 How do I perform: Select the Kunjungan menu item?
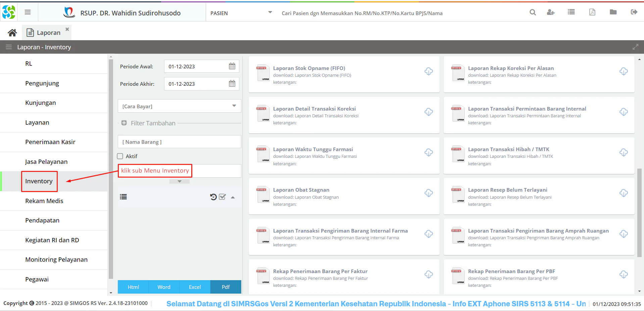pos(54,103)
